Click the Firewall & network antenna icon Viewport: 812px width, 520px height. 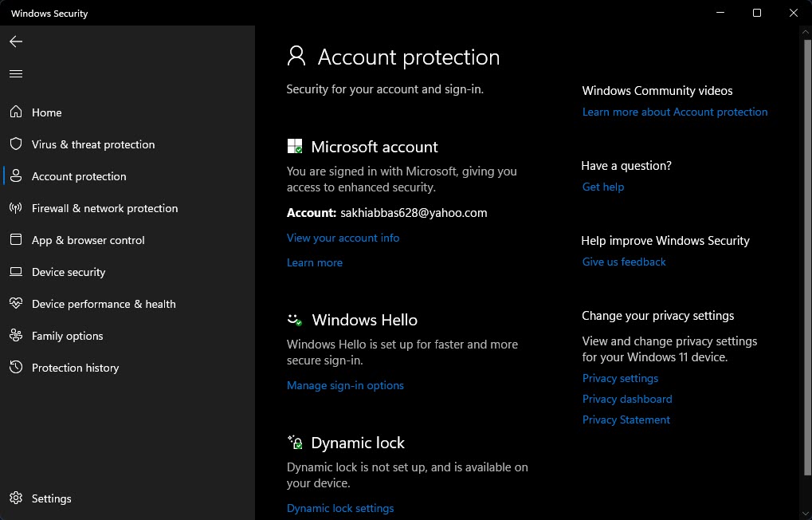tap(16, 208)
